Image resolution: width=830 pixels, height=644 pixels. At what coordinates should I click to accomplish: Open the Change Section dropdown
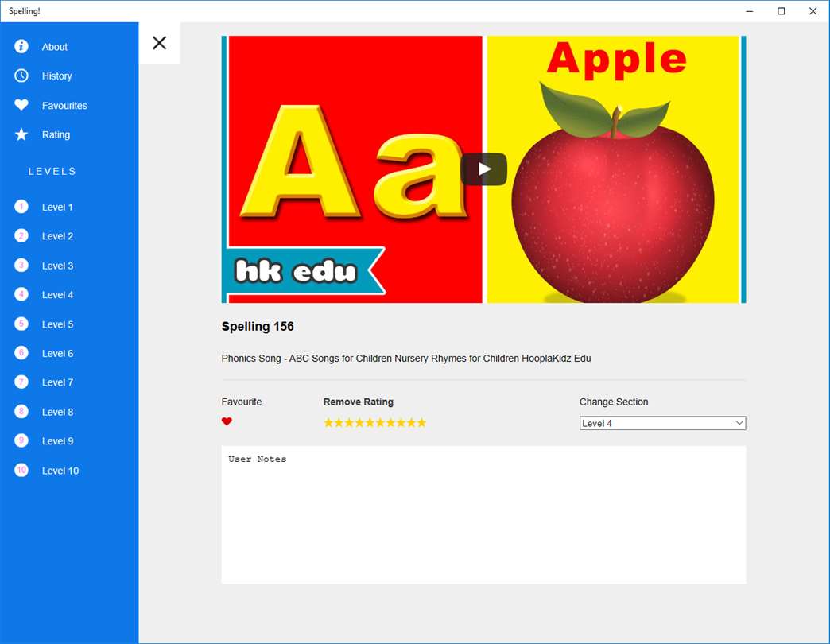[662, 423]
